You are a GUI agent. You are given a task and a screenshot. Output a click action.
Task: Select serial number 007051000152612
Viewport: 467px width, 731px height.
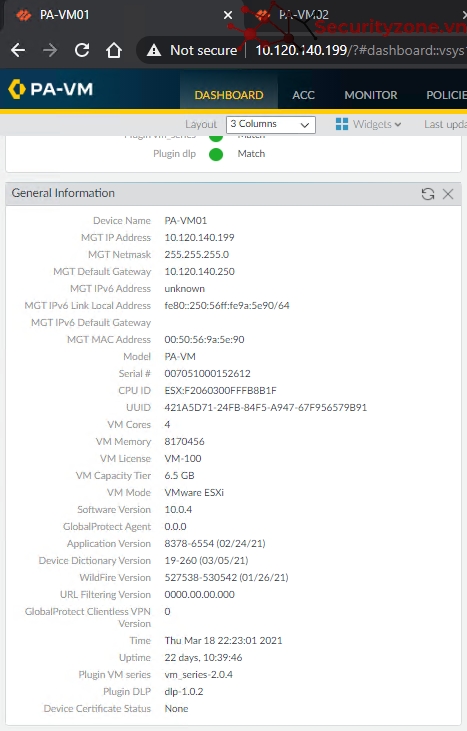pos(207,373)
